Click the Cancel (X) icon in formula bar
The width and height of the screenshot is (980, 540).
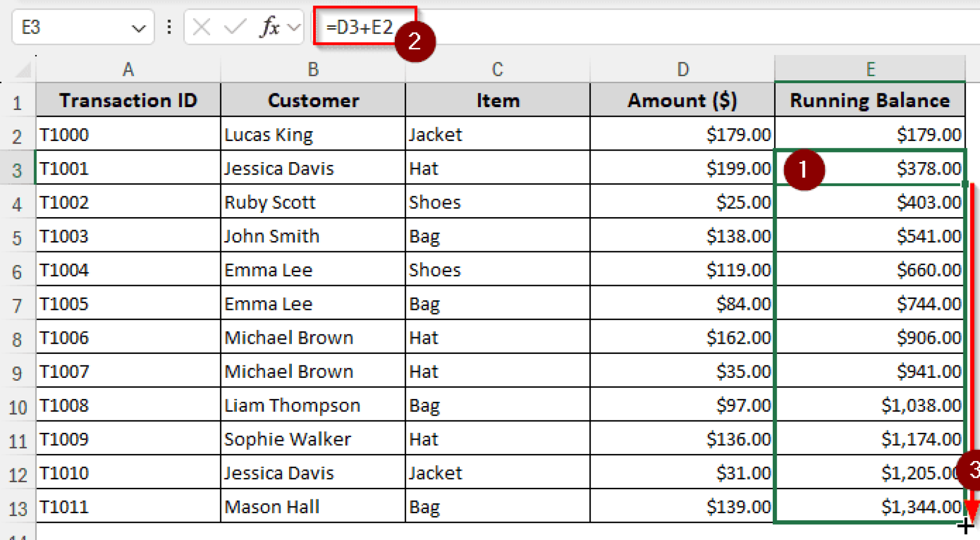click(201, 27)
